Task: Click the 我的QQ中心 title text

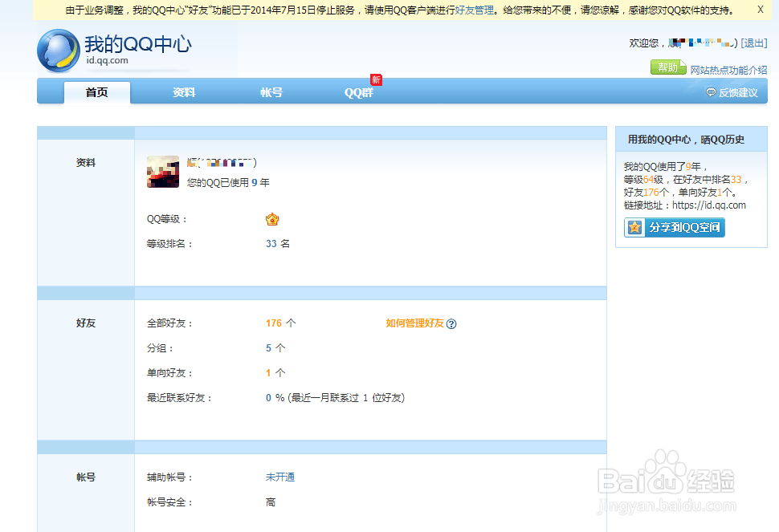Action: pyautogui.click(x=137, y=44)
